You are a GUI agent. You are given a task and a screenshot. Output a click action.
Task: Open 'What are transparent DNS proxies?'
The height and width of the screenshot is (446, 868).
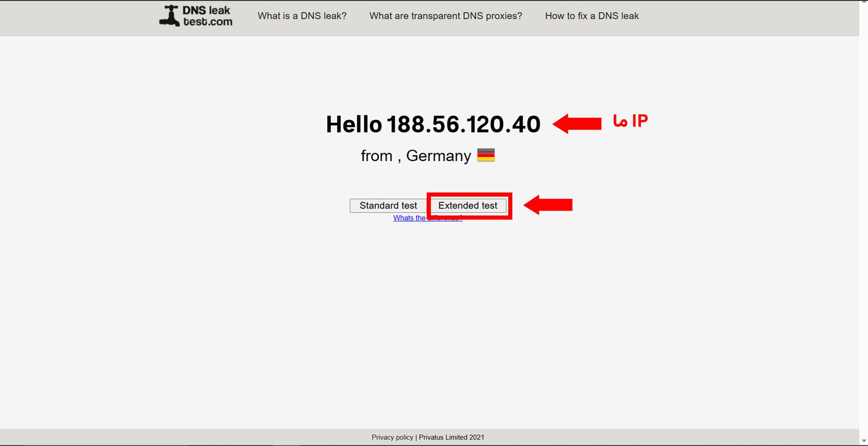coord(445,16)
